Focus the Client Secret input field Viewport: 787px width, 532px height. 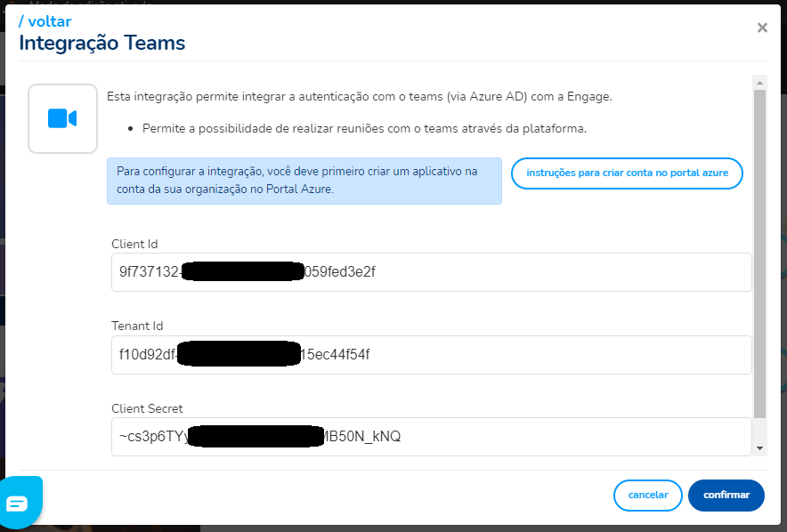point(431,437)
